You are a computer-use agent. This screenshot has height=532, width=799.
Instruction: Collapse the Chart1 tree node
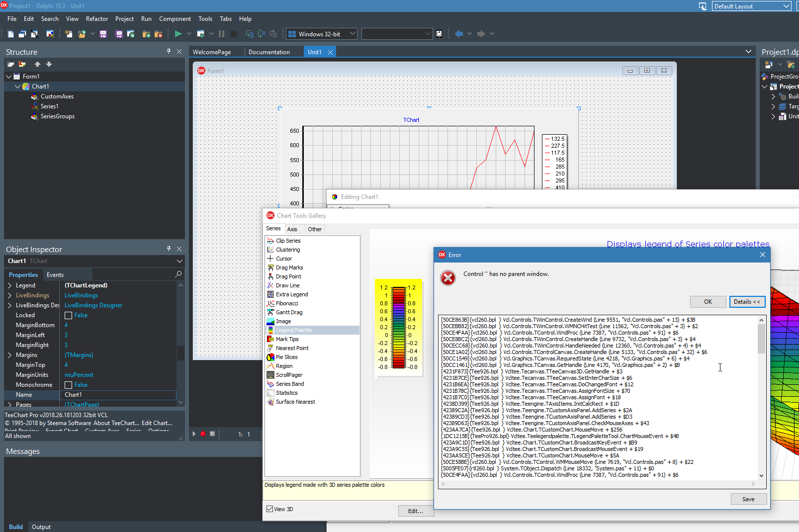[x=18, y=87]
